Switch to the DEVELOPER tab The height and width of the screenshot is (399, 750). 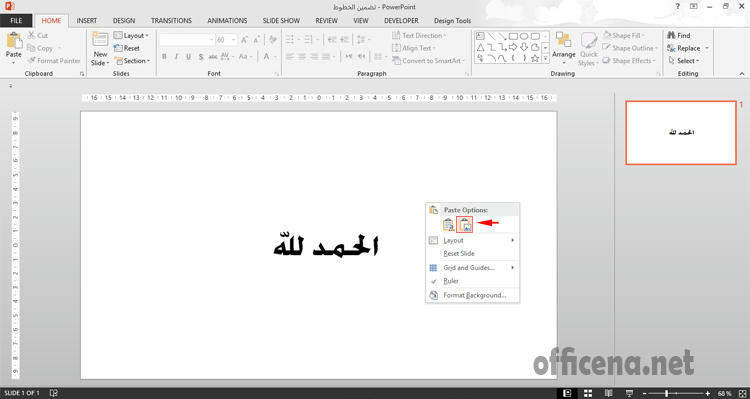401,21
